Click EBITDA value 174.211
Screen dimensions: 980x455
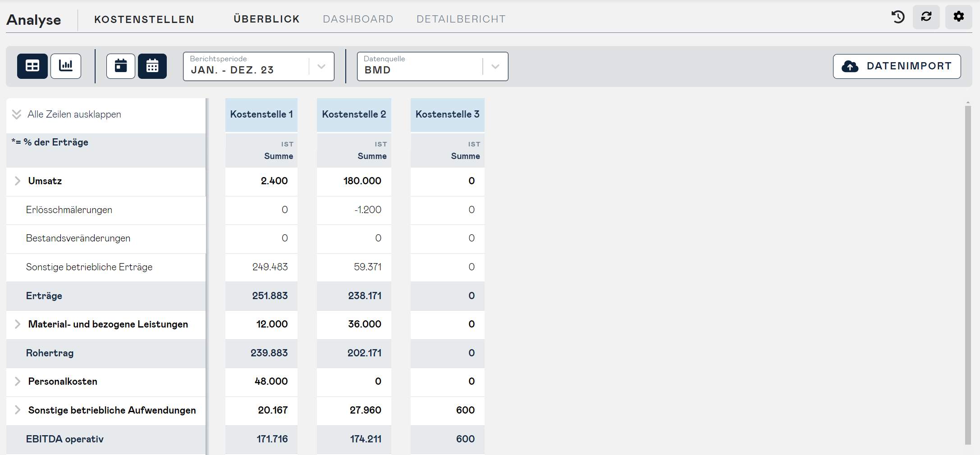[x=366, y=439]
